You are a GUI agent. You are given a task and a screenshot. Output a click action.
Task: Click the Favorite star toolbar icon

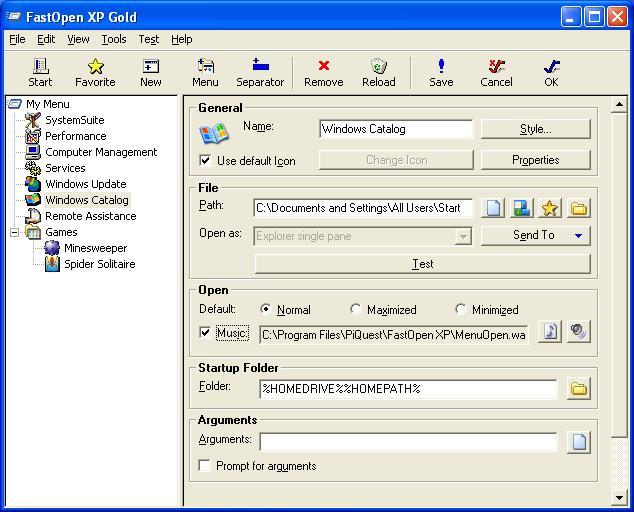pos(95,73)
